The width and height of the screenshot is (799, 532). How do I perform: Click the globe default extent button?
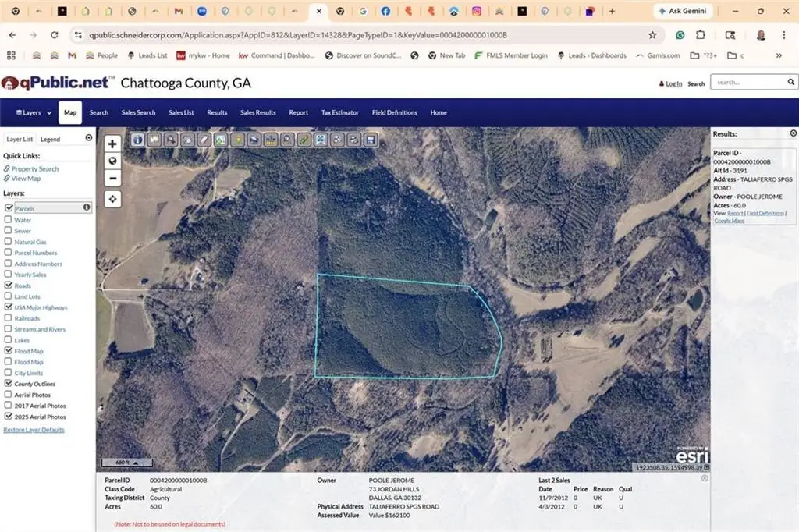(112, 161)
